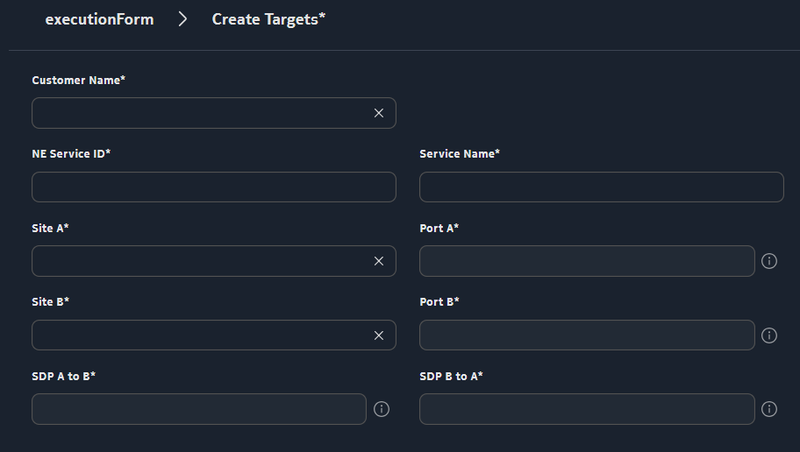Image resolution: width=800 pixels, height=452 pixels.
Task: Focus the Service Name input
Action: point(601,187)
